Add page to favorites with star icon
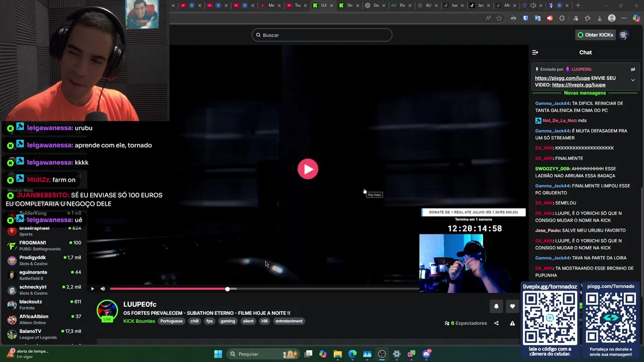Image resolution: width=644 pixels, height=362 pixels. (499, 18)
